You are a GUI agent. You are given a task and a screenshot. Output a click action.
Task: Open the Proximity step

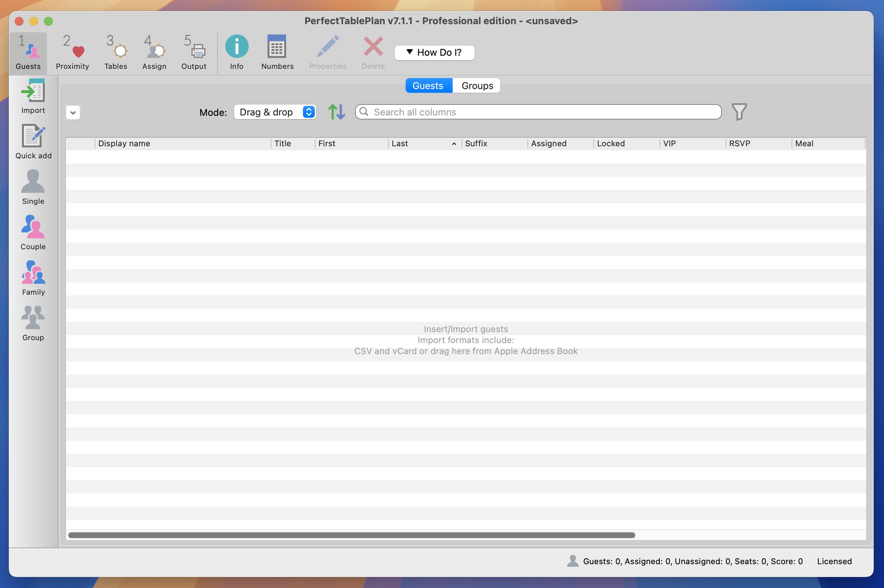(x=72, y=52)
